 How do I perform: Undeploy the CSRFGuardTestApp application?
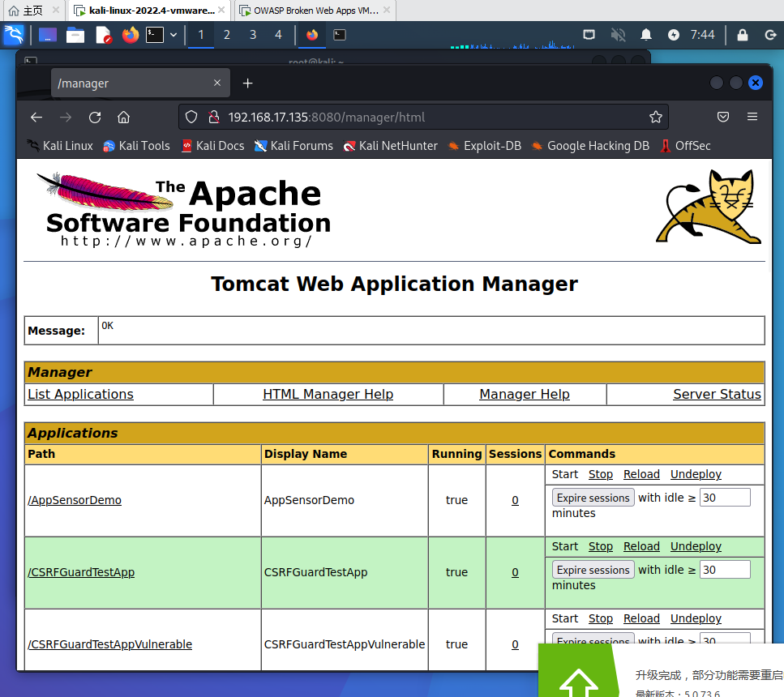coord(695,547)
